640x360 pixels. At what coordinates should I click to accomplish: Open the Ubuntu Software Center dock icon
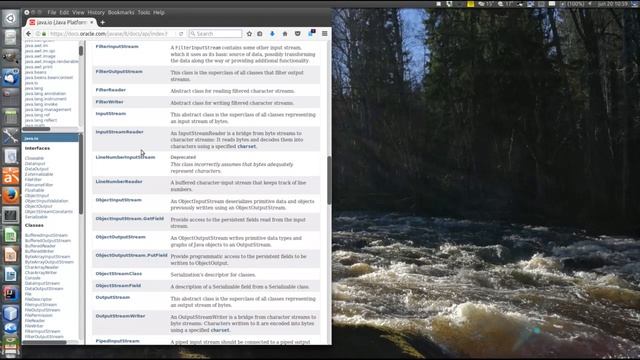[11, 176]
